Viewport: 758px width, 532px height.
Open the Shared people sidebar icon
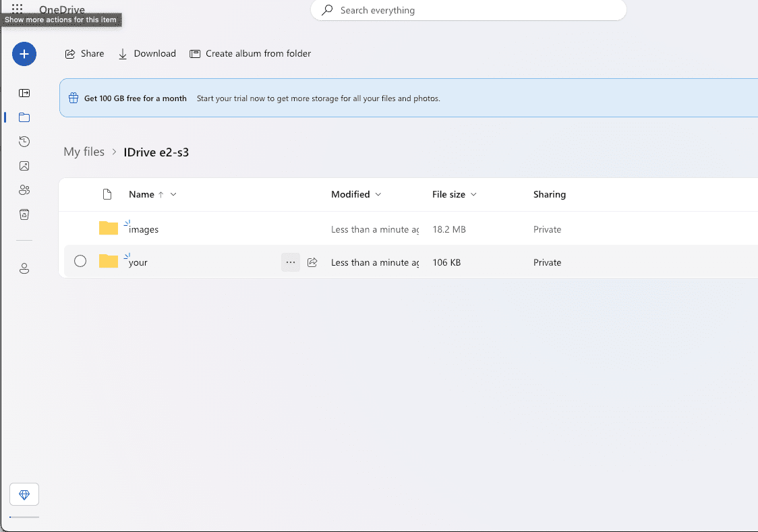click(24, 190)
